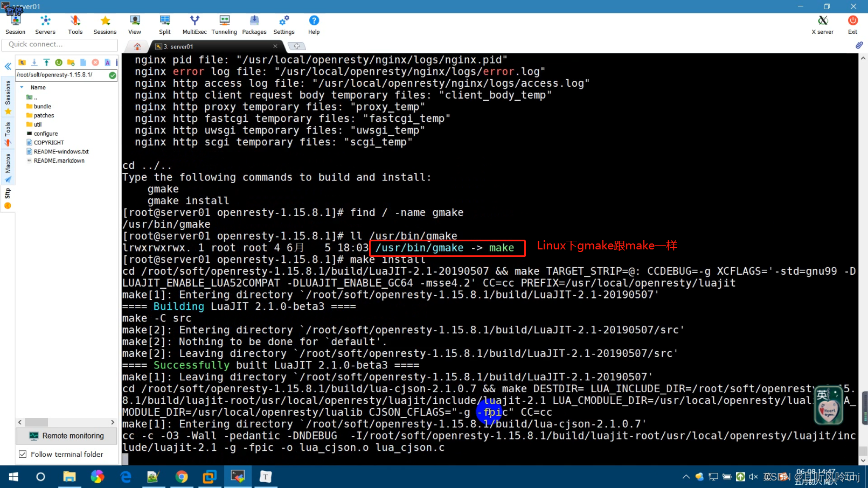Toggle Follow terminal folder checkbox
This screenshot has width=868, height=488.
[23, 454]
